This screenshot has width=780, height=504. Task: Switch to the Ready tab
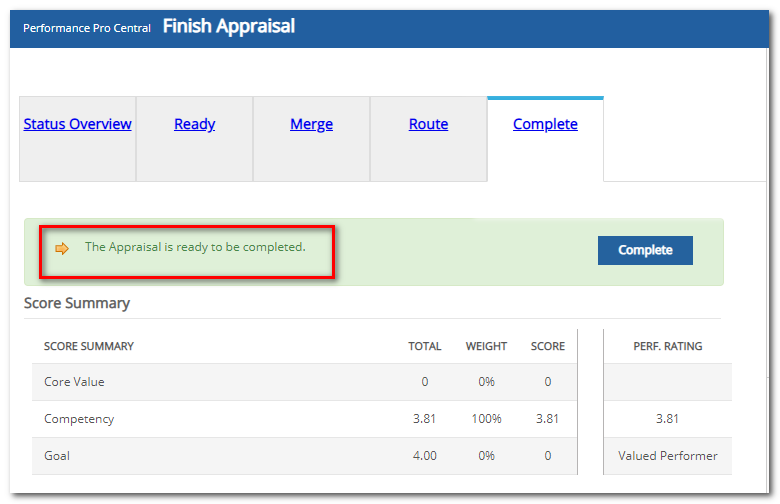[x=194, y=124]
